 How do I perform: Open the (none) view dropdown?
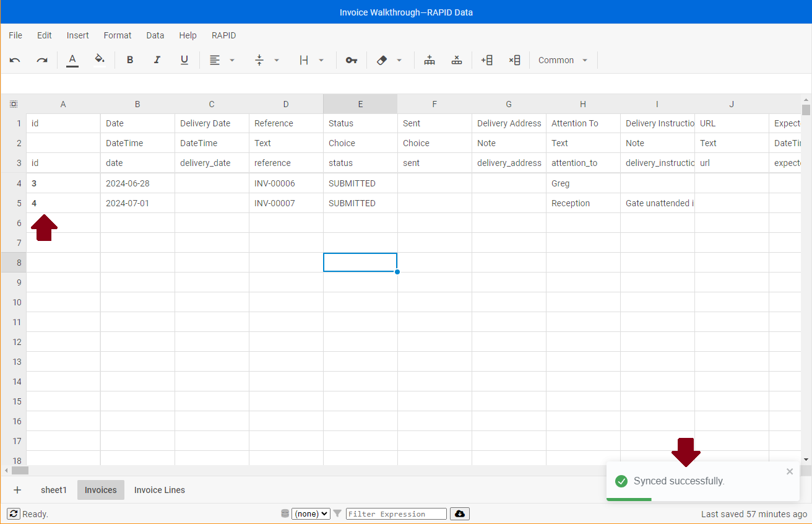311,513
